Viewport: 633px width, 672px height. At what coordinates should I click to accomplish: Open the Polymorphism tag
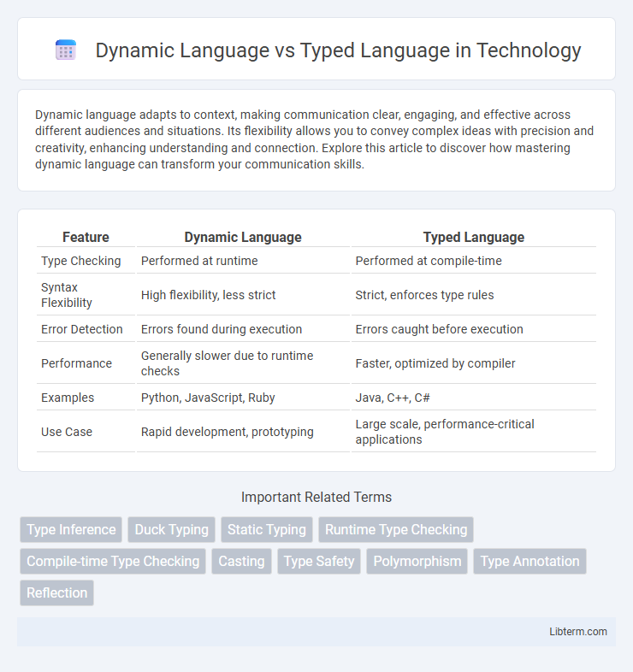pyautogui.click(x=417, y=561)
